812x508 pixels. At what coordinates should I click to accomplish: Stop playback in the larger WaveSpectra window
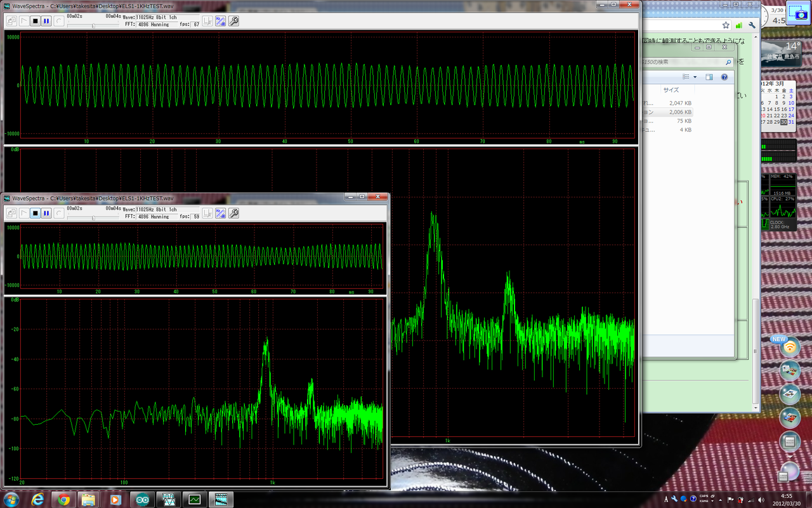point(36,21)
